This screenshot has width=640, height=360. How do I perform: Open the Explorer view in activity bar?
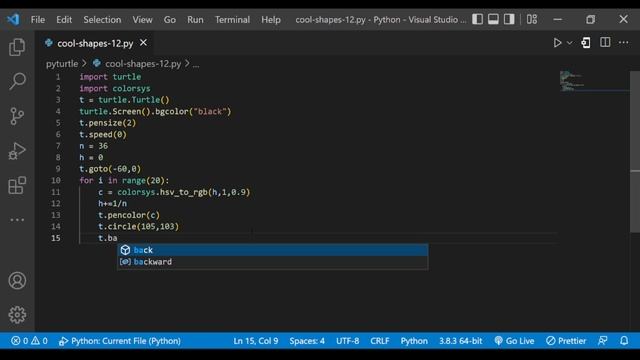tap(17, 47)
